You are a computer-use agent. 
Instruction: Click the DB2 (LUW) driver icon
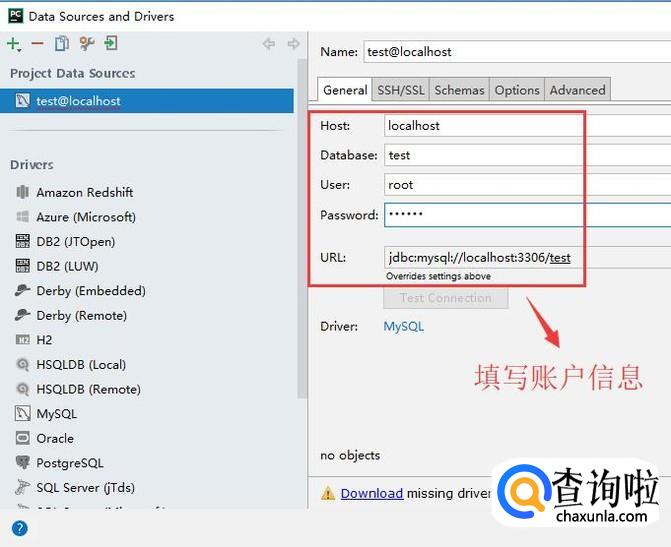point(22,266)
